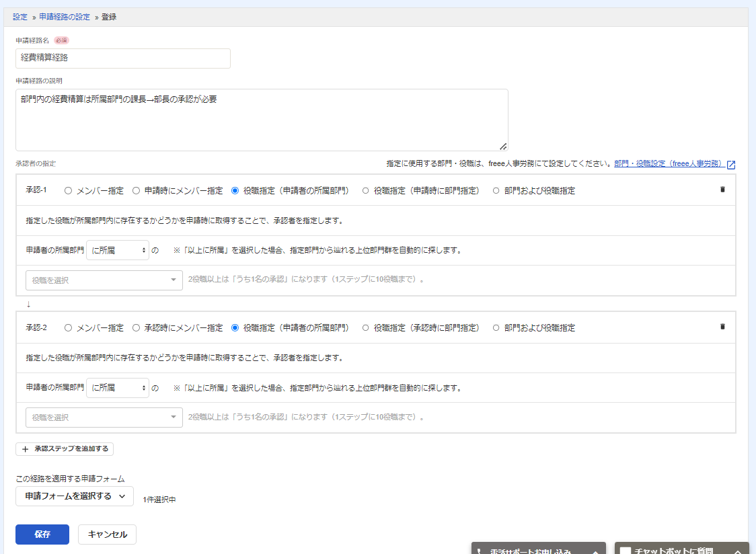The height and width of the screenshot is (554, 756).
Task: Go to 申請経路の設定 in the breadcrumb
Action: (65, 17)
